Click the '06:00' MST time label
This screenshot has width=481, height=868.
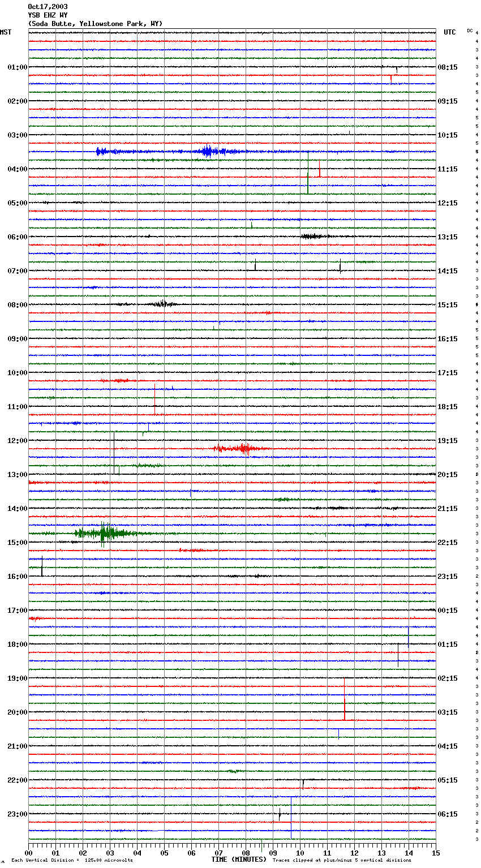click(x=18, y=237)
